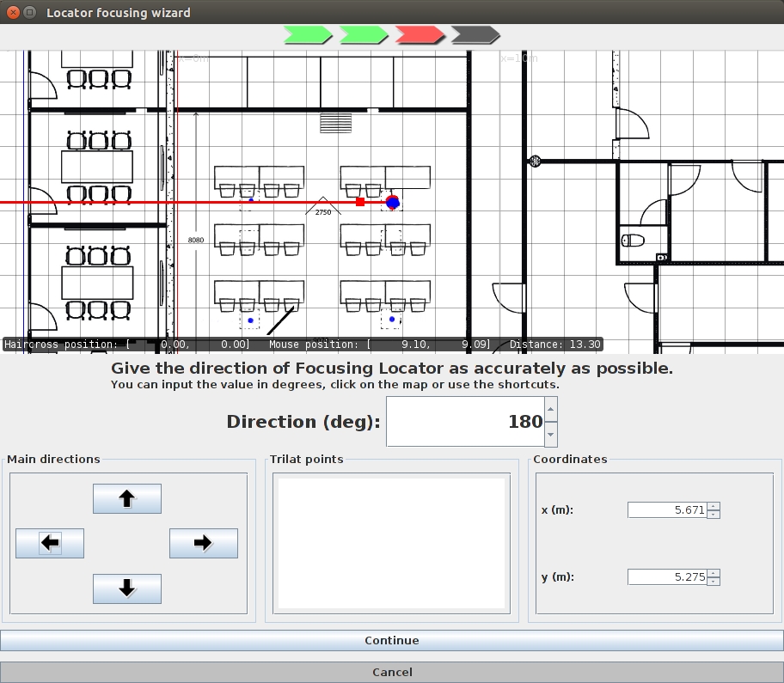Image resolution: width=784 pixels, height=683 pixels.
Task: Click the 2750 dimension label on map
Action: [323, 212]
